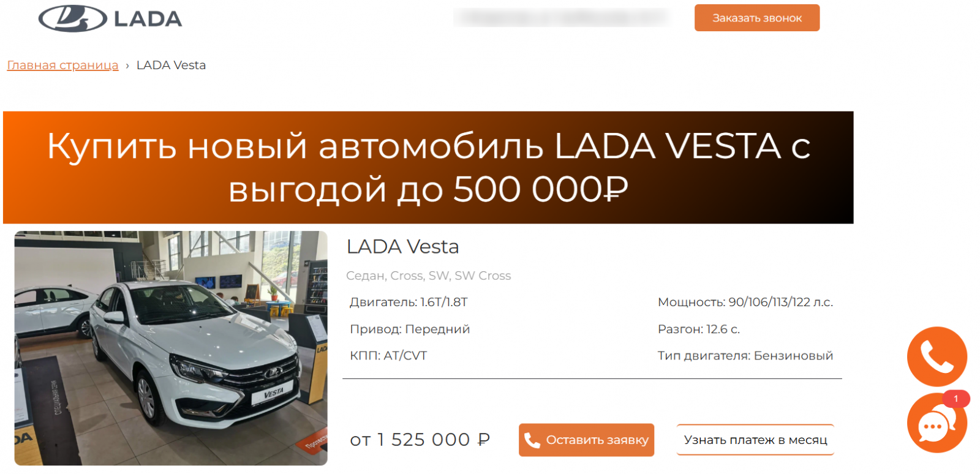Click body types Седан, Cross, SW text
The image size is (980, 474).
click(x=428, y=276)
